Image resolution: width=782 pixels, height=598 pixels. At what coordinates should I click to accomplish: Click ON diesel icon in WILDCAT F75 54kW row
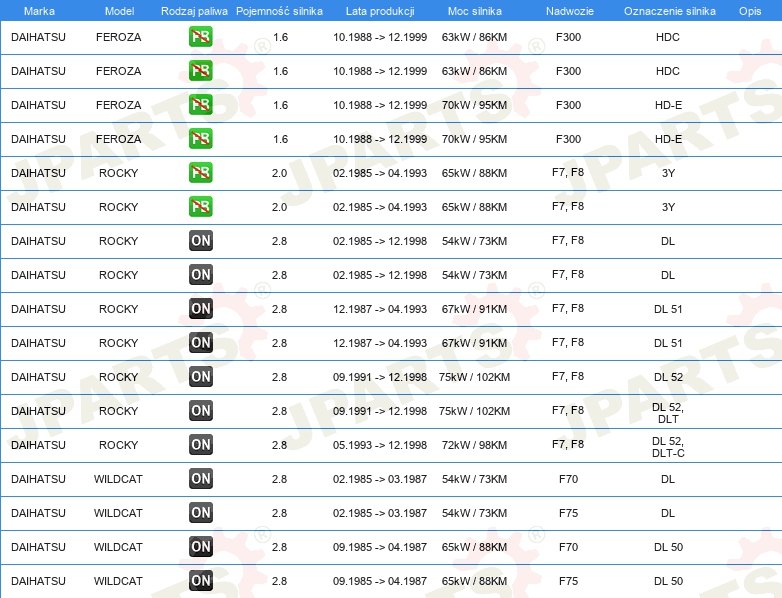201,513
